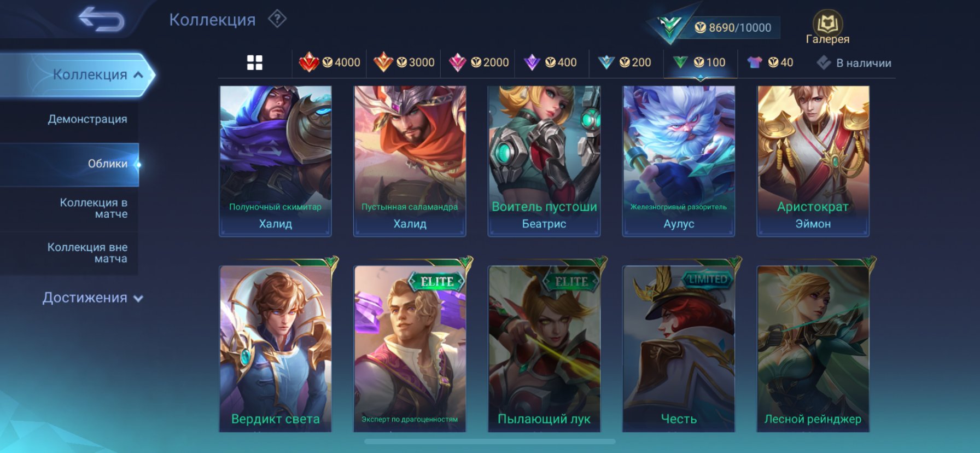Image resolution: width=980 pixels, height=453 pixels.
Task: Select the all-skins grid view icon
Action: pyautogui.click(x=255, y=62)
